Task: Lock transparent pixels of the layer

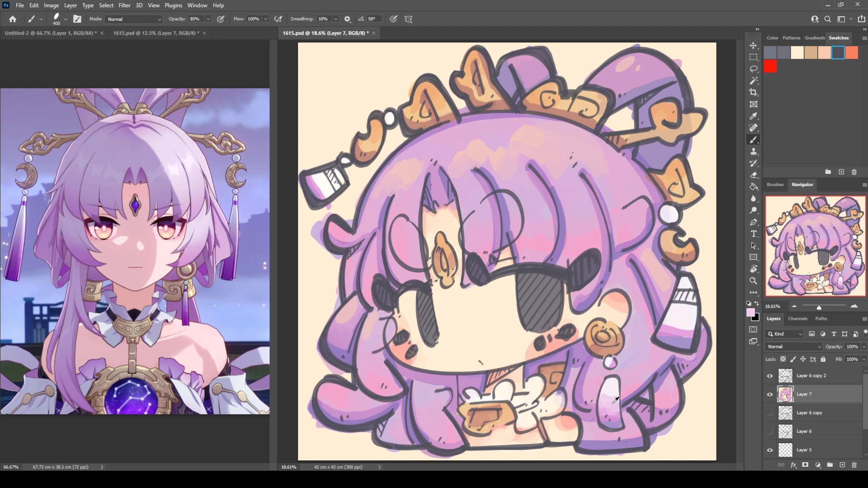Action: tap(783, 359)
